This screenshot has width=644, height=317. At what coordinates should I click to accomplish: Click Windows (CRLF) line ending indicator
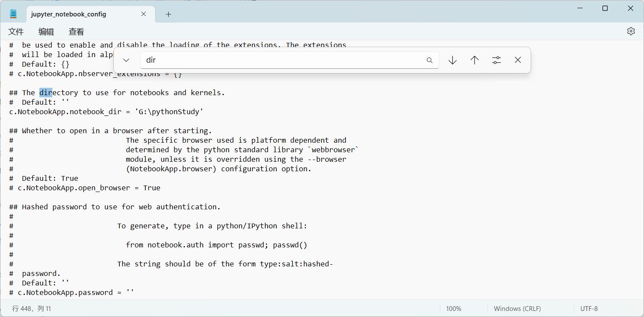tap(517, 308)
